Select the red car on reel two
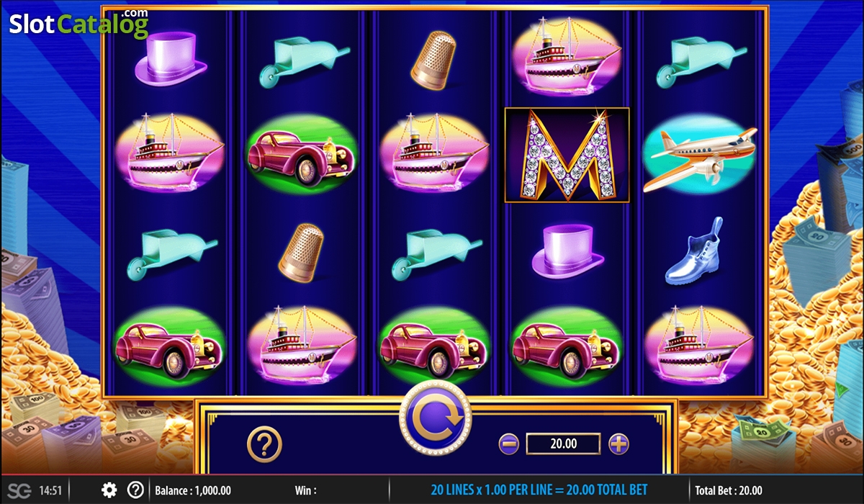Image resolution: width=864 pixels, height=504 pixels. 302,154
